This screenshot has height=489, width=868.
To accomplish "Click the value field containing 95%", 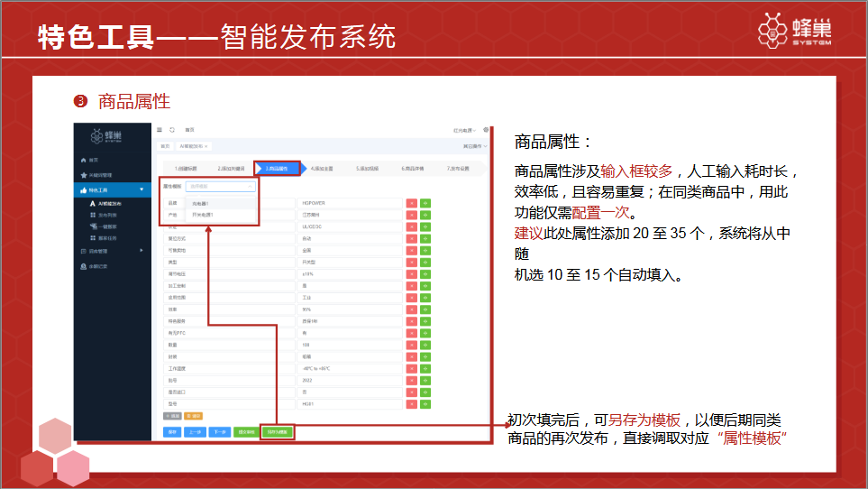I will click(350, 309).
